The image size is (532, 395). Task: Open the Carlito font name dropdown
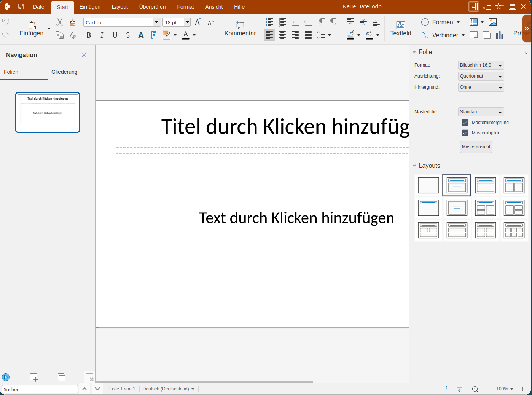coord(156,22)
